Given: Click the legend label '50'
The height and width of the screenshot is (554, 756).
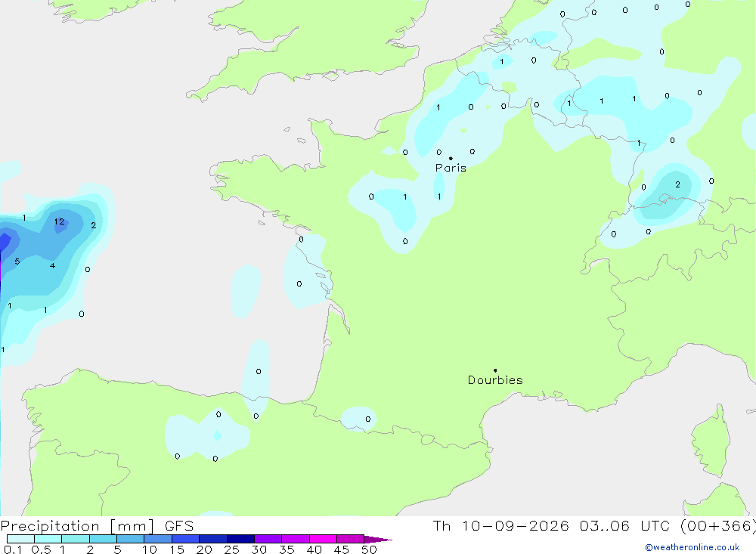Looking at the screenshot, I should pyautogui.click(x=369, y=549).
